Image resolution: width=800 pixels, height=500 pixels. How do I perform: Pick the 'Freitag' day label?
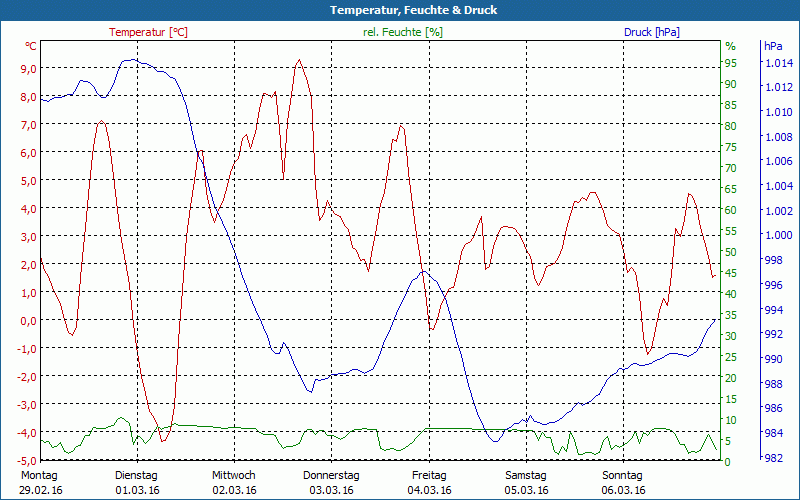click(429, 475)
